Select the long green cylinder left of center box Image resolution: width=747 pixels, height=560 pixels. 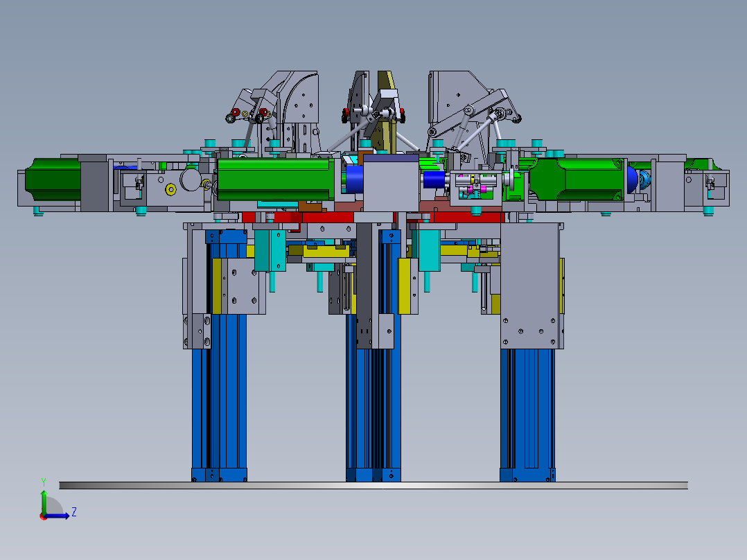pyautogui.click(x=276, y=180)
